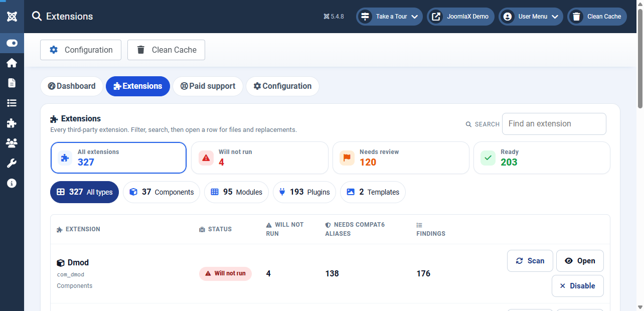Filter by Will not run card
Viewport: 644px width, 311px height.
[260, 158]
